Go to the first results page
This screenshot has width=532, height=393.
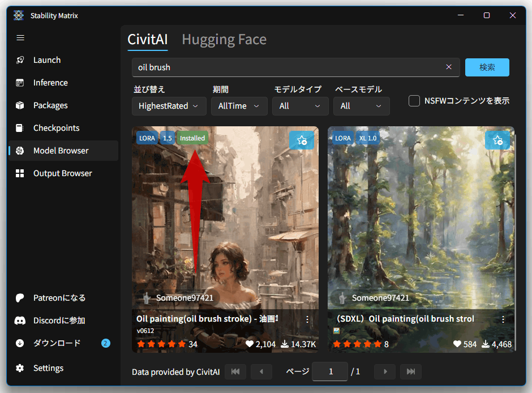click(235, 371)
